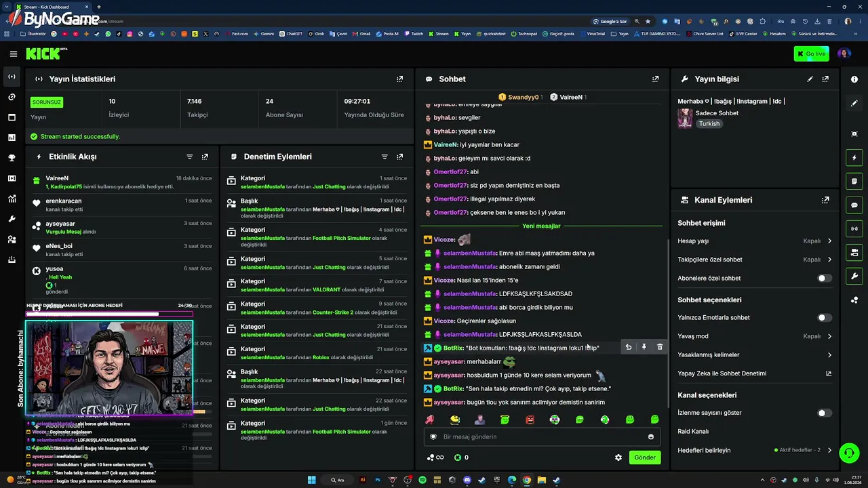Click the streamer webcam preview thumbnail
Viewport: 868px width, 488px height.
[x=109, y=367]
